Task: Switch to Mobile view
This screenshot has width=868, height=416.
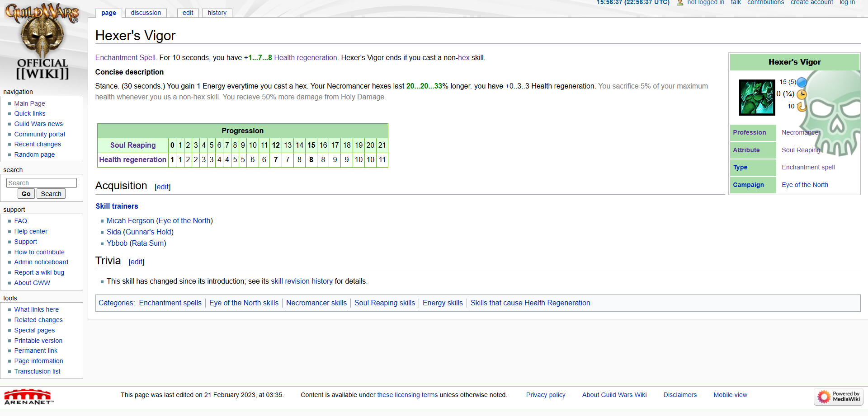Action: point(730,395)
